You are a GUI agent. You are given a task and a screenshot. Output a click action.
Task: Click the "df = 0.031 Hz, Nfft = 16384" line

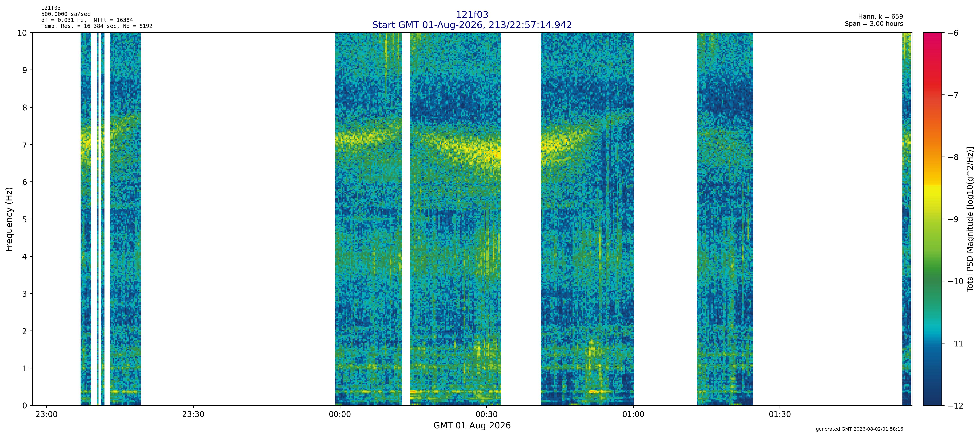[87, 20]
